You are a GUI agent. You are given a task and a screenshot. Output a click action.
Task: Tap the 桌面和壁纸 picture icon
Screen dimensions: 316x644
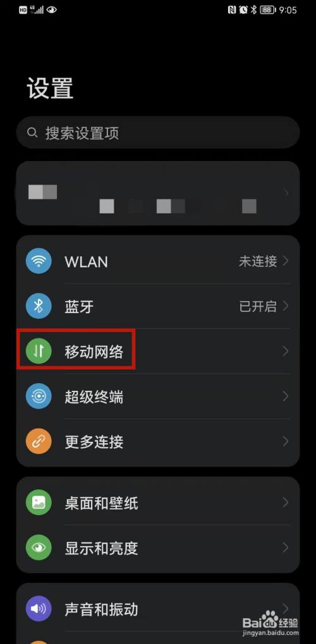pyautogui.click(x=39, y=503)
